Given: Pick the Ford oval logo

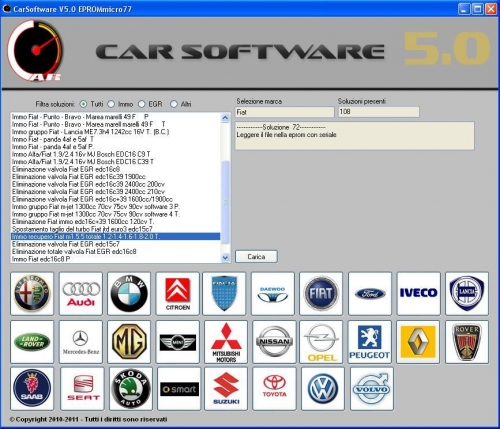Looking at the screenshot, I should tap(370, 293).
